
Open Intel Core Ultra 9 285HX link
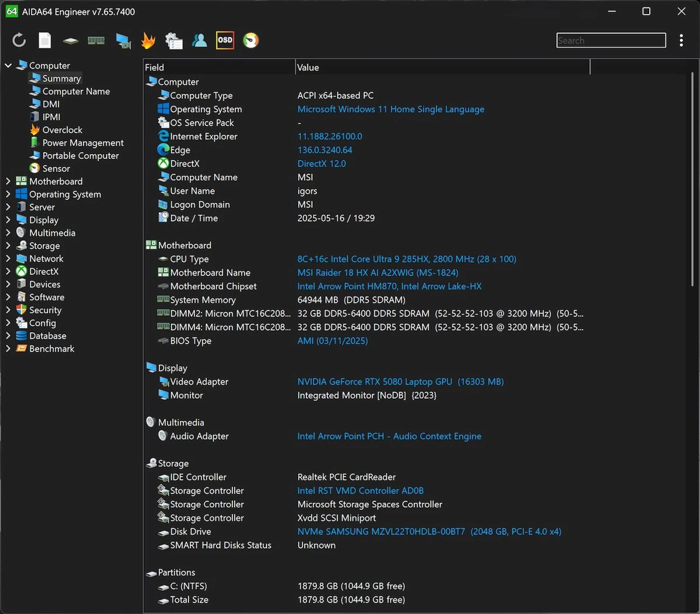(x=407, y=259)
